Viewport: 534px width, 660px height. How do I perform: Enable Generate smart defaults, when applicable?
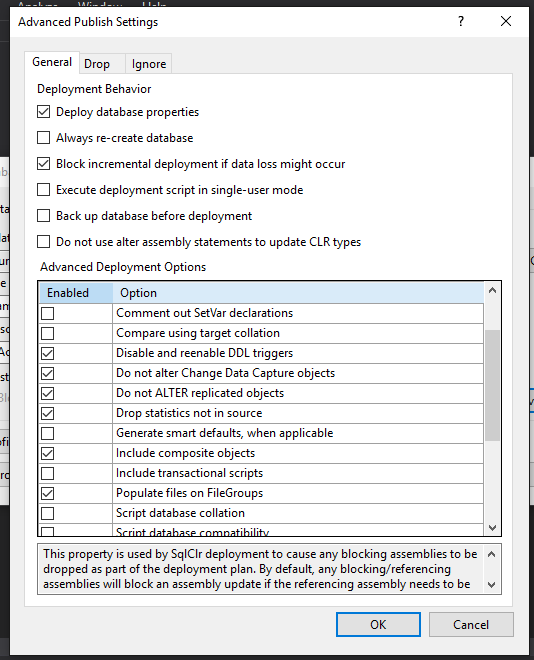pyautogui.click(x=48, y=434)
